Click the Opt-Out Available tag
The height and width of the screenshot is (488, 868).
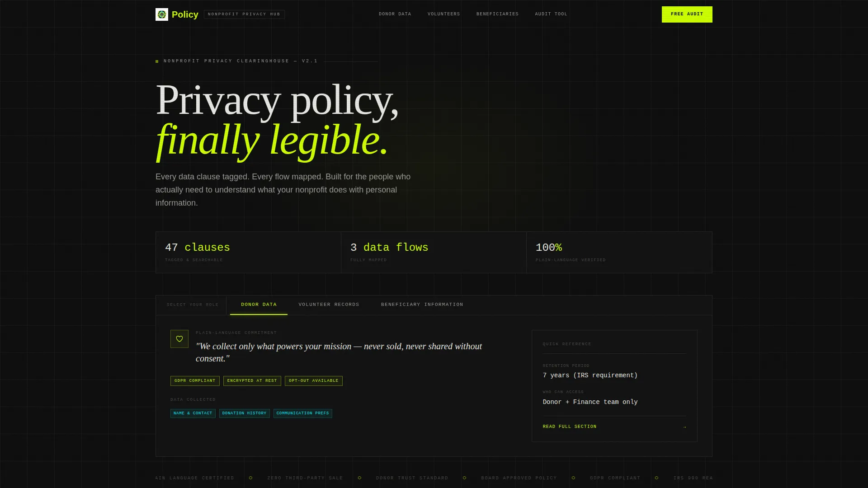[x=314, y=381]
